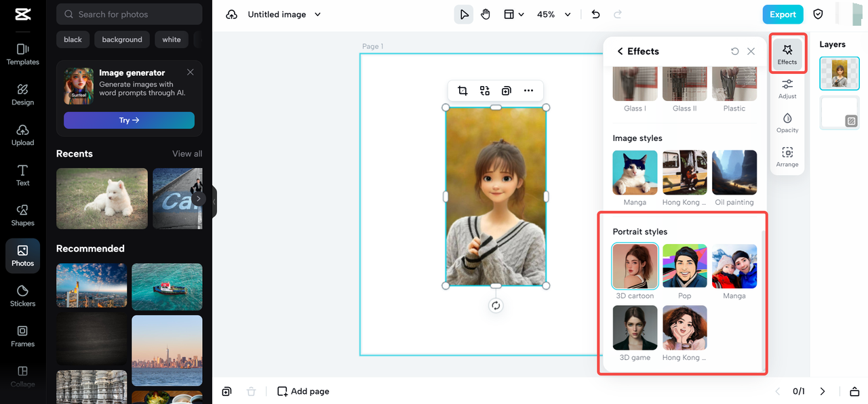
Task: Show more Recents with the arrow
Action: click(198, 199)
